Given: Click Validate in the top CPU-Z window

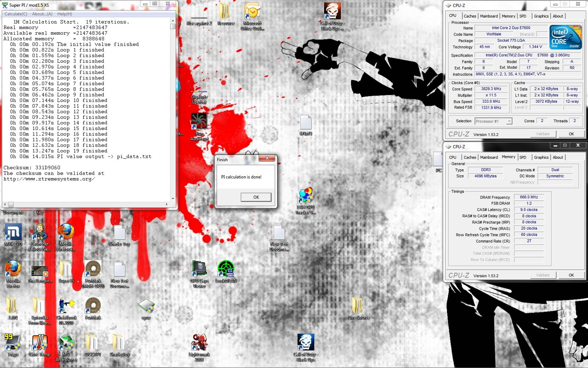Looking at the screenshot, I should click(x=543, y=134).
